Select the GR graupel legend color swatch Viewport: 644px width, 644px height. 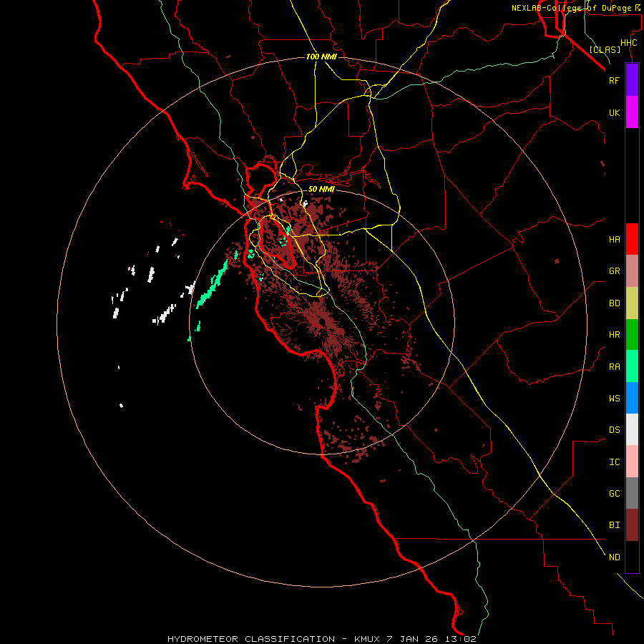pos(632,271)
